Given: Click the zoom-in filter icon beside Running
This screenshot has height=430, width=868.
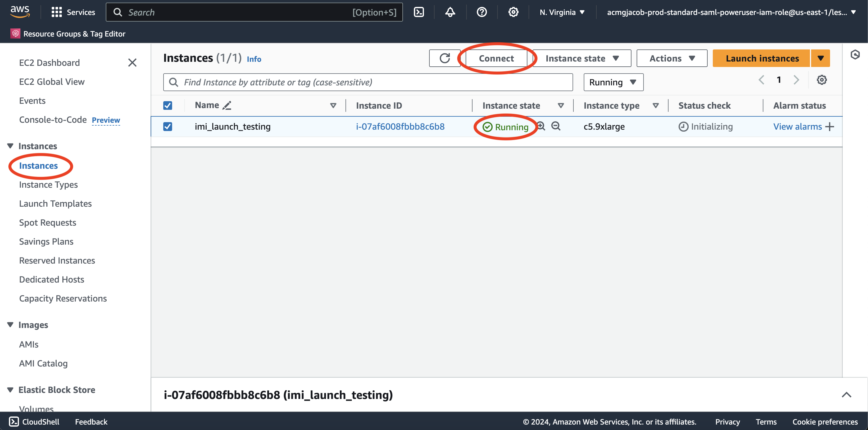Looking at the screenshot, I should click(x=541, y=126).
